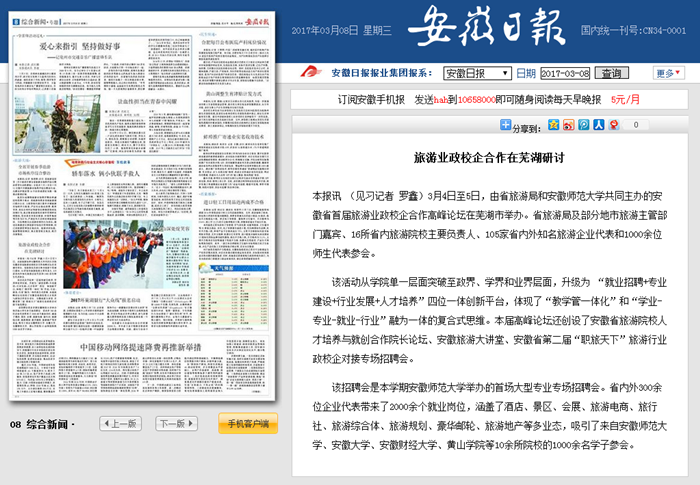Click the 分享到 label
The image size is (700, 485).
526,129
